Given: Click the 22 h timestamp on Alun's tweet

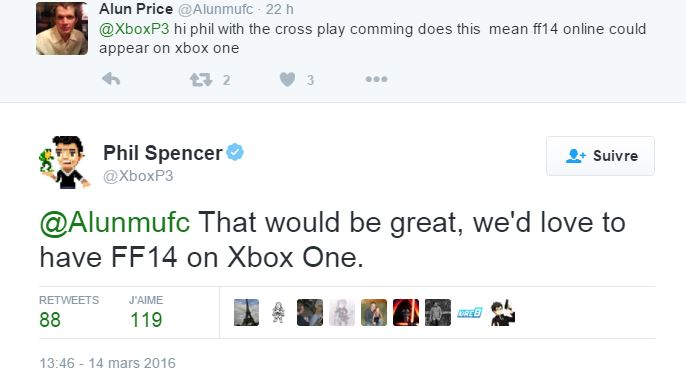Looking at the screenshot, I should [x=280, y=9].
